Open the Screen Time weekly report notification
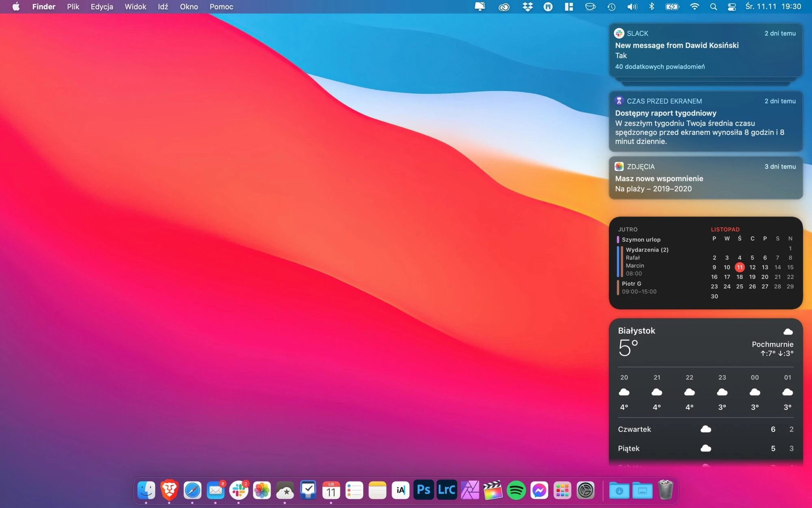812x508 pixels. (x=706, y=121)
